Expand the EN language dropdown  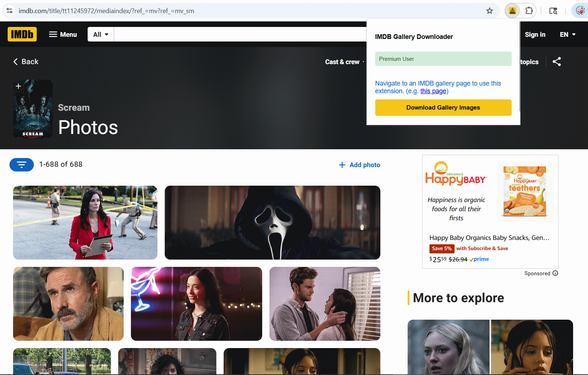click(x=567, y=34)
